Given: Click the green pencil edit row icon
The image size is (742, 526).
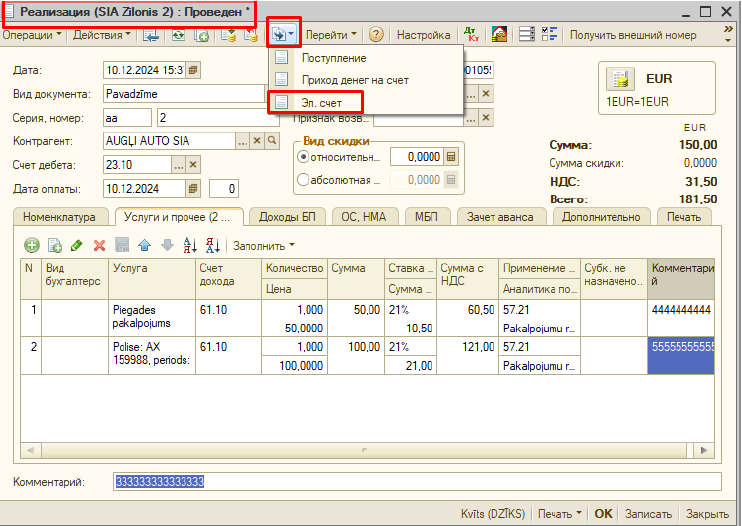Looking at the screenshot, I should [76, 245].
